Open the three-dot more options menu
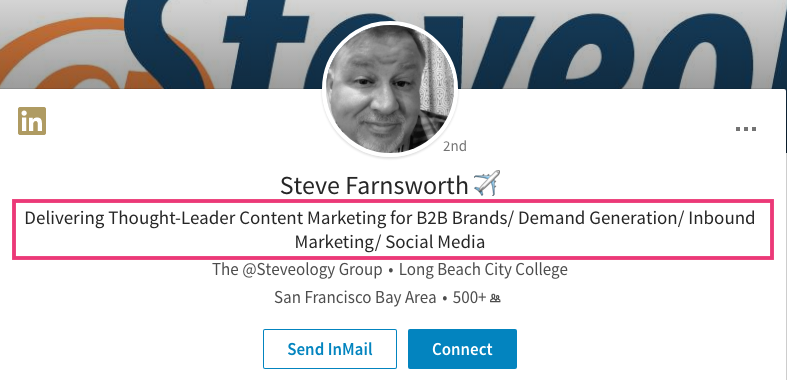 pyautogui.click(x=746, y=129)
